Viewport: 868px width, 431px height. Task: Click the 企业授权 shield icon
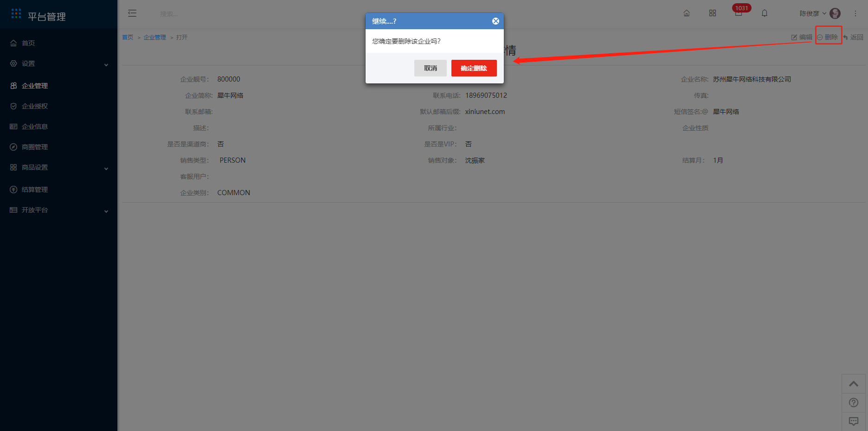coord(13,106)
